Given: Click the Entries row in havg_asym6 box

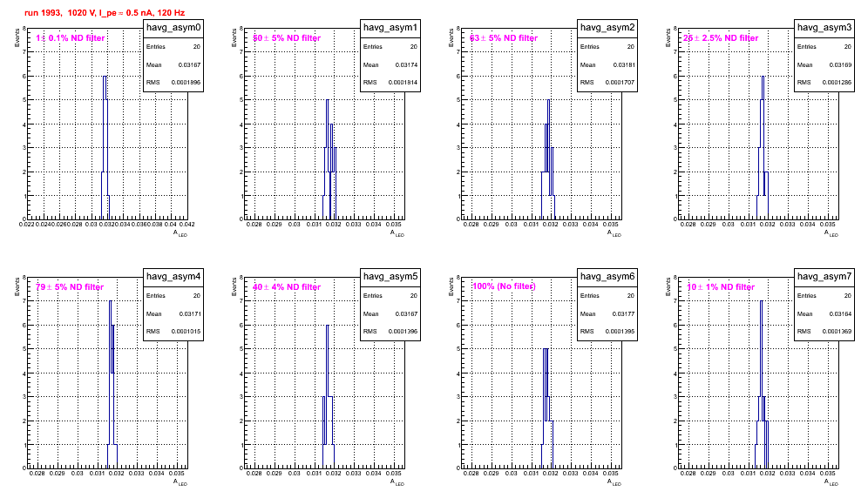Looking at the screenshot, I should coord(607,296).
